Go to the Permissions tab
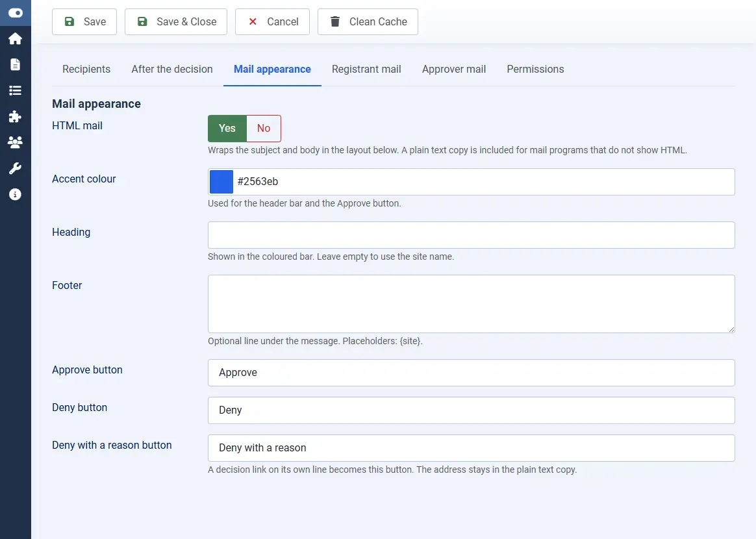Image resolution: width=756 pixels, height=539 pixels. [x=535, y=69]
